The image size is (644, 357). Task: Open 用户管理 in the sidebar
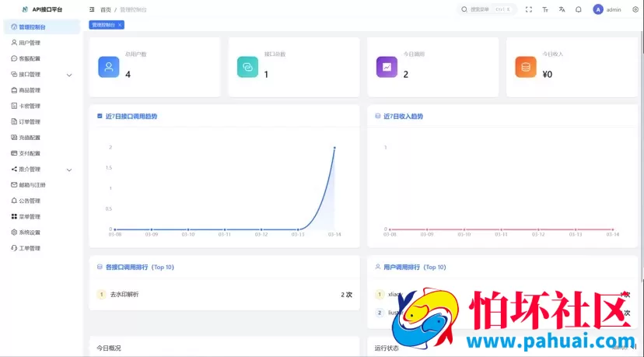click(x=30, y=43)
